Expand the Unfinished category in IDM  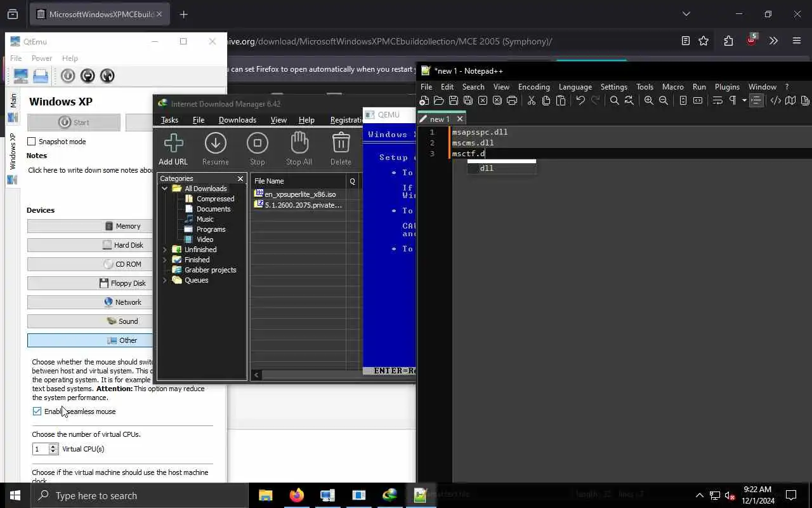click(165, 250)
